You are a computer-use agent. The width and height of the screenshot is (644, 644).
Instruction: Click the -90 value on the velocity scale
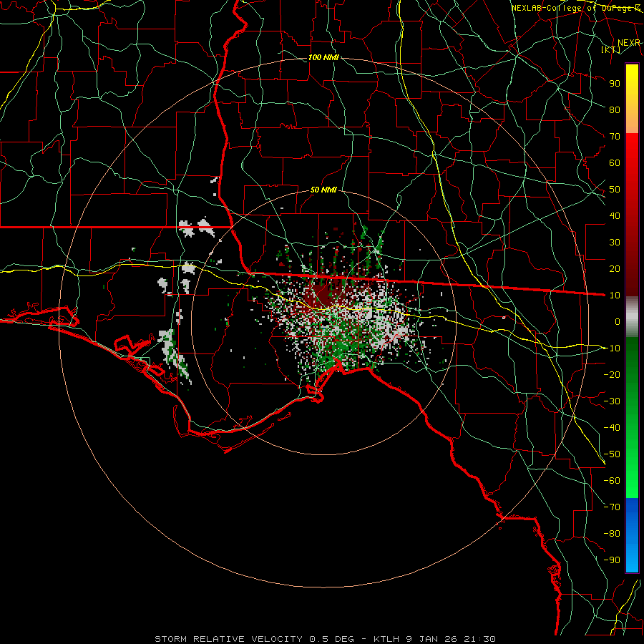(612, 560)
